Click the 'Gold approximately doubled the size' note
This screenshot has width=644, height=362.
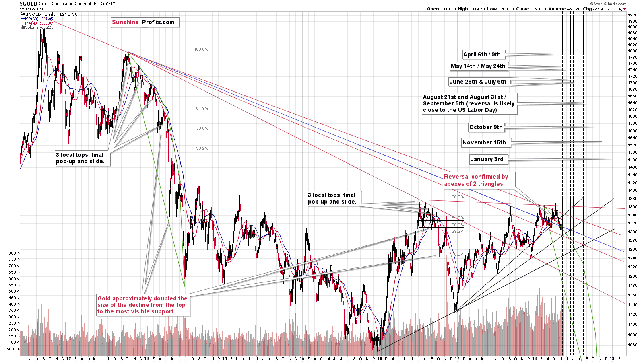pos(142,305)
